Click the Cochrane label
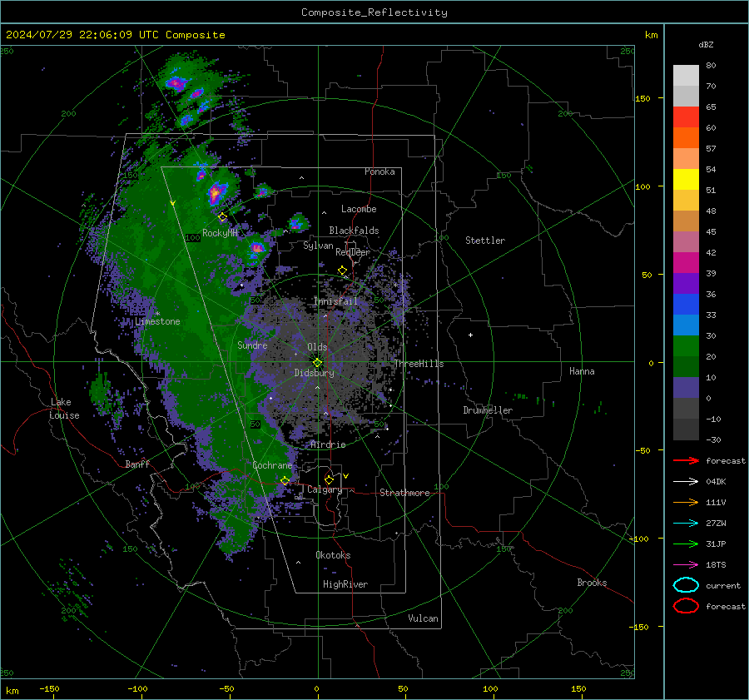Image resolution: width=749 pixels, height=700 pixels. pyautogui.click(x=272, y=465)
